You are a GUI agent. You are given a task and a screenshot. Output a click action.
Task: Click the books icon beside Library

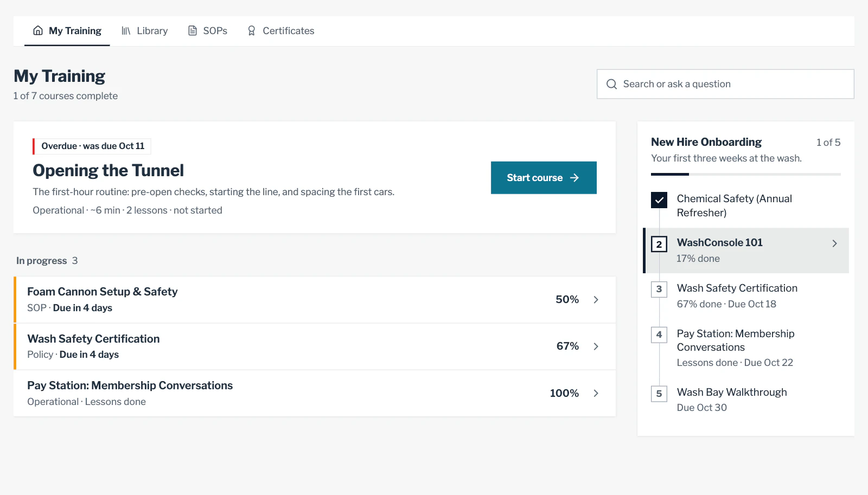pyautogui.click(x=126, y=31)
